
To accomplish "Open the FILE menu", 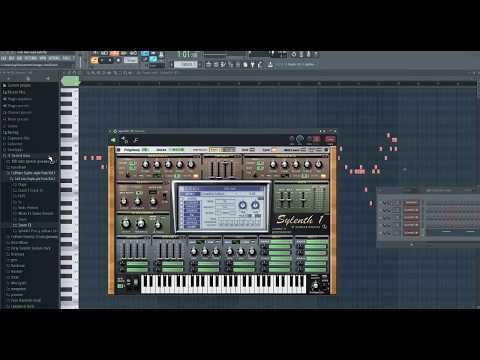I will click(x=4, y=58).
